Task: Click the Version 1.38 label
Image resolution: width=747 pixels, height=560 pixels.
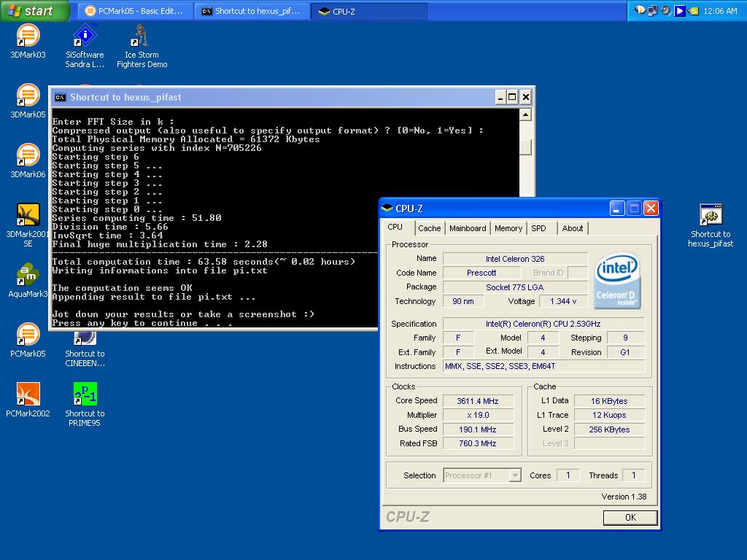Action: [x=624, y=497]
